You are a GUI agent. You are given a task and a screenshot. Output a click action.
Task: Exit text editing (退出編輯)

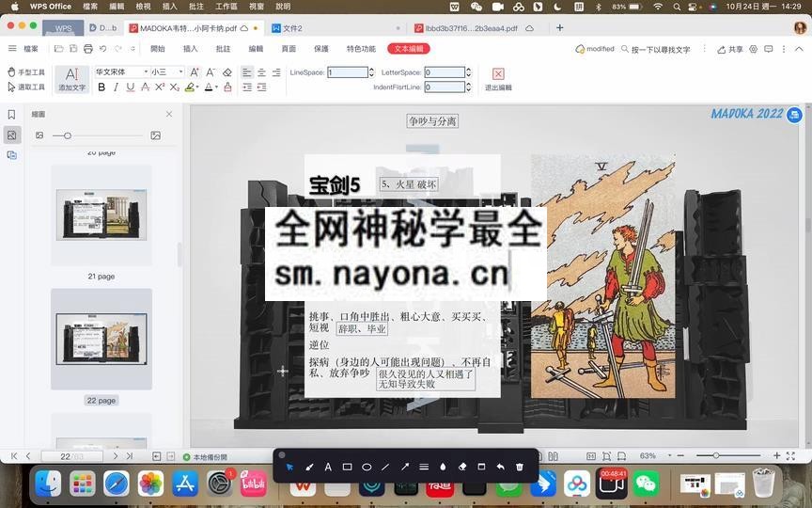tap(498, 79)
